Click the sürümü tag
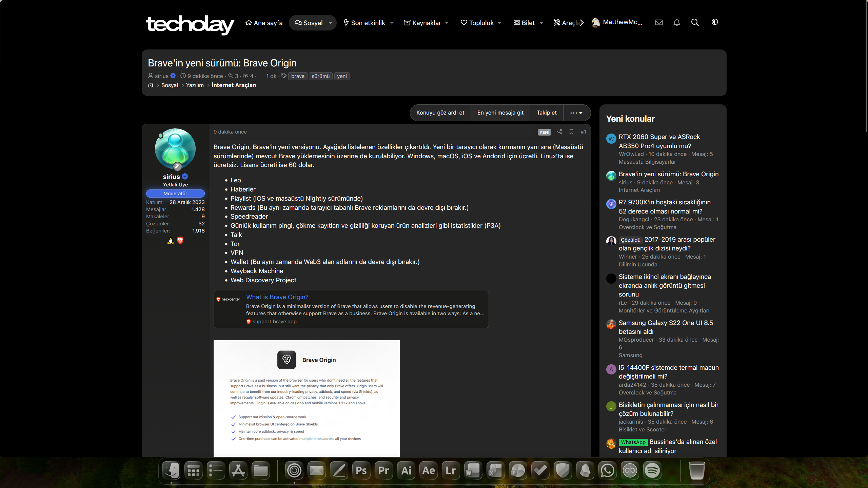The image size is (868, 488). click(320, 76)
